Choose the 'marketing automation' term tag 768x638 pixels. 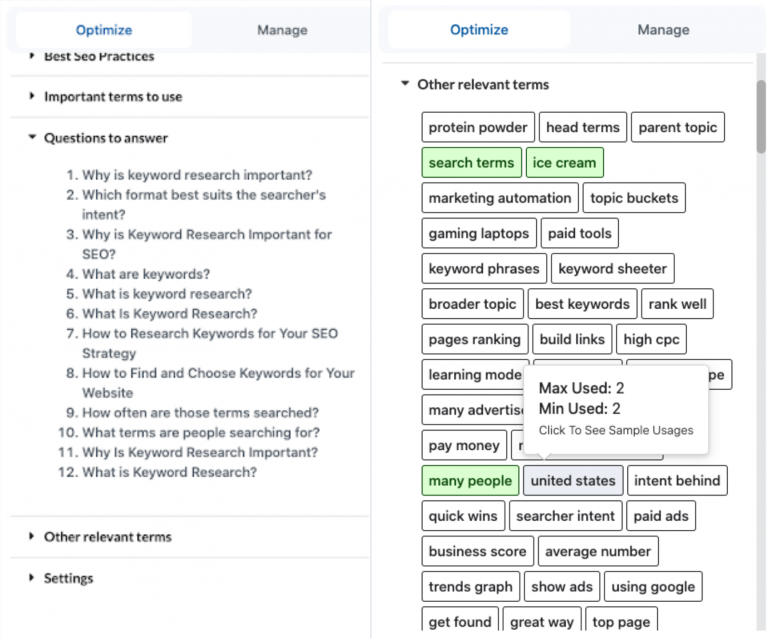coord(499,198)
